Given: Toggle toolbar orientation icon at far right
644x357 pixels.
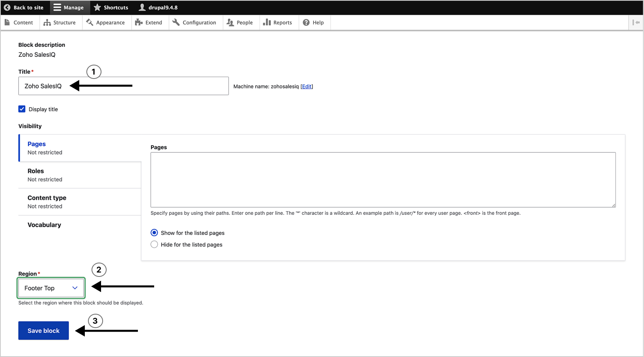Looking at the screenshot, I should point(636,23).
